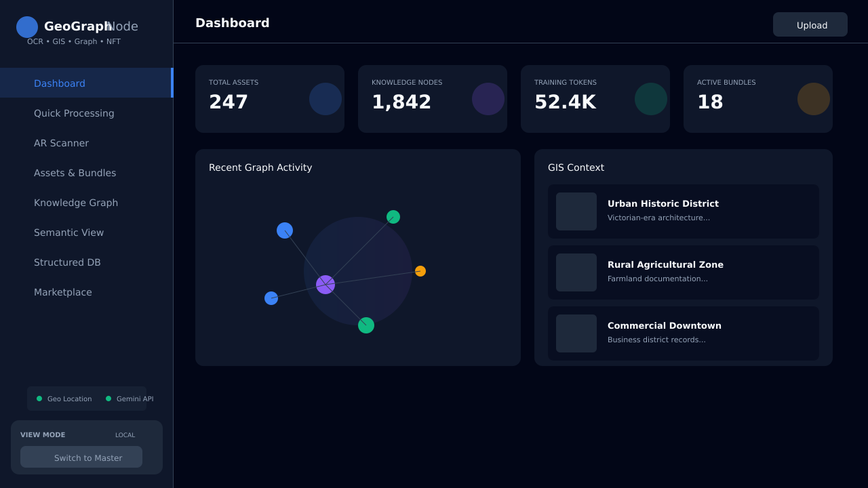
Task: Go to the AR Scanner page
Action: tap(61, 143)
